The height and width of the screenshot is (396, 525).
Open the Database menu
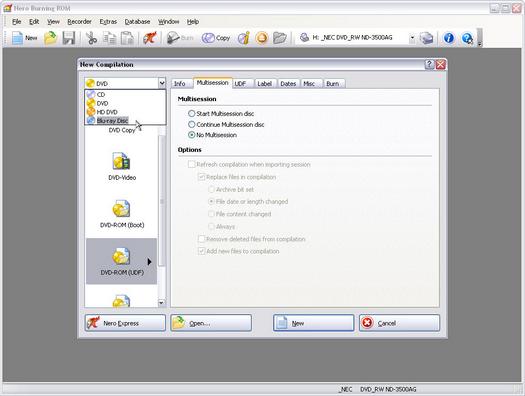pyautogui.click(x=137, y=22)
